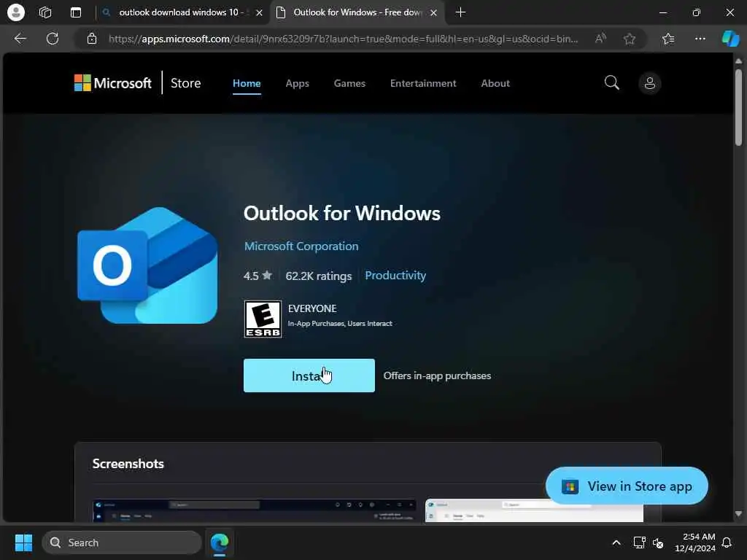The height and width of the screenshot is (560, 747).
Task: Go to the Apps section
Action: [x=298, y=83]
